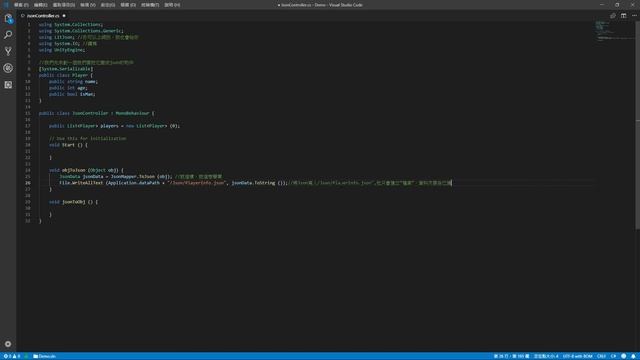Image resolution: width=640 pixels, height=360 pixels.
Task: Open notifications with the bell icon
Action: click(x=633, y=356)
